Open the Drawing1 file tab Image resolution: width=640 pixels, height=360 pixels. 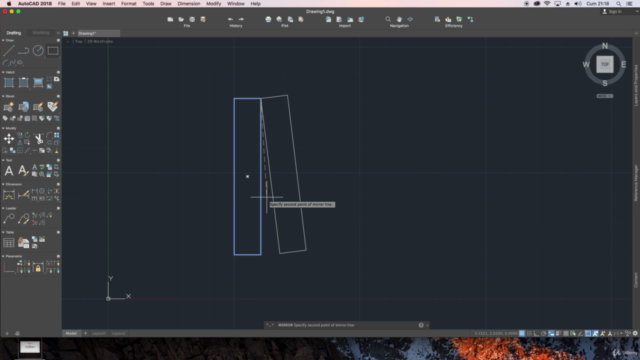(98, 33)
